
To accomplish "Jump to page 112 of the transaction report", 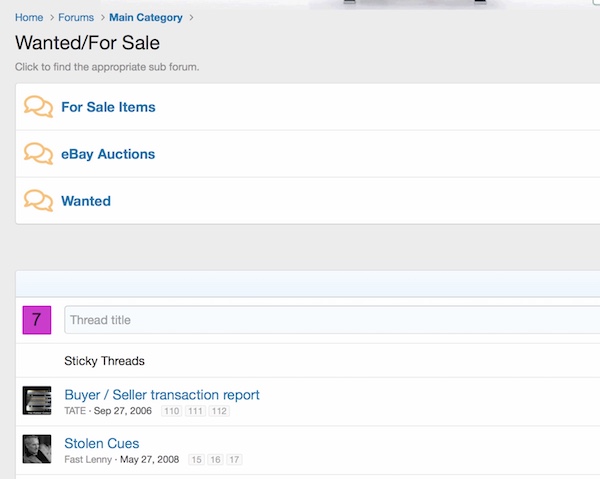I will pyautogui.click(x=219, y=411).
